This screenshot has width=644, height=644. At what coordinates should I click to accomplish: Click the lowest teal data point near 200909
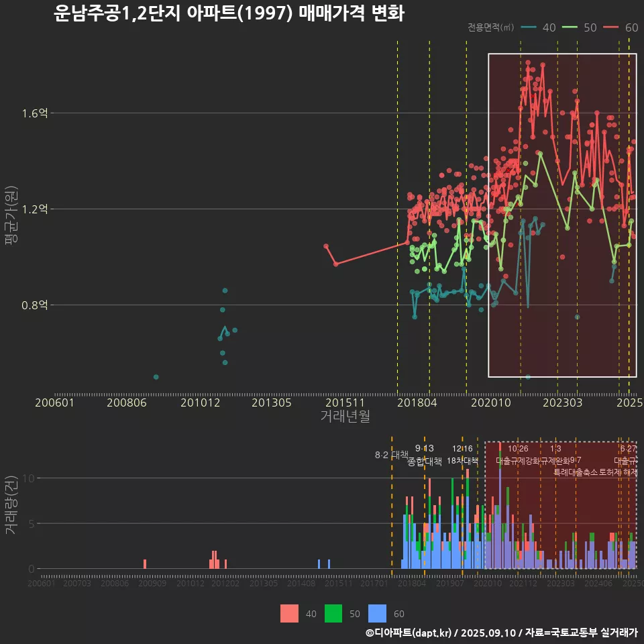pyautogui.click(x=156, y=377)
